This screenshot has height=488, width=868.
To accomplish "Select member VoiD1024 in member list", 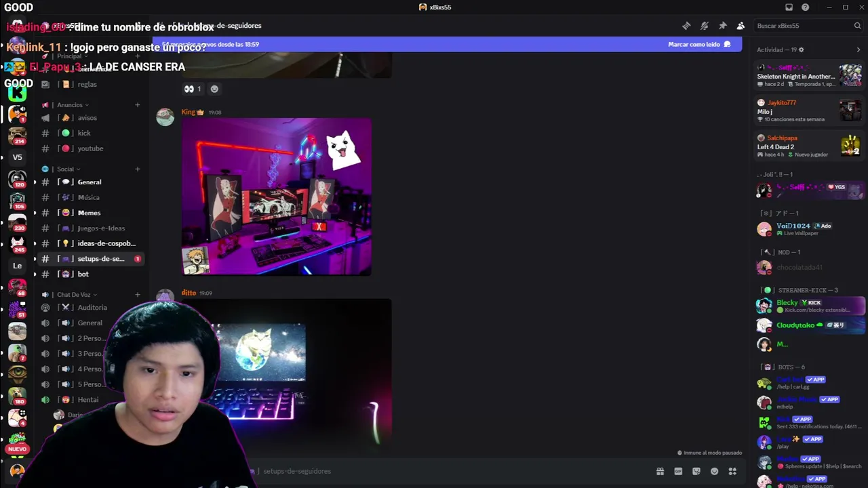I will click(x=809, y=228).
